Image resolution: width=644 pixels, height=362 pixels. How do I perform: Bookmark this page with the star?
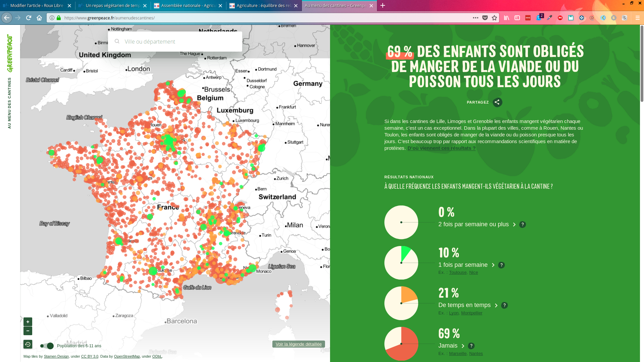[x=494, y=18]
